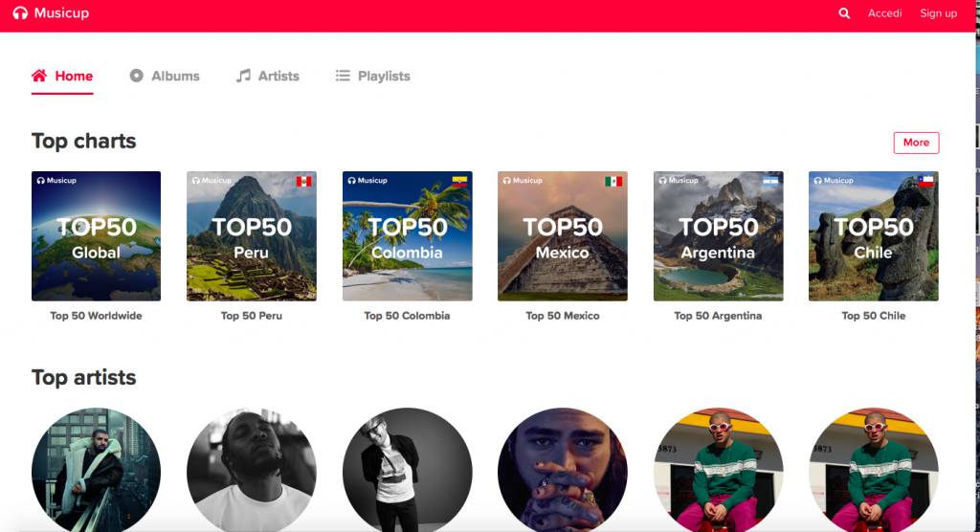Click the Mexico flag on chart cover
The width and height of the screenshot is (980, 532).
click(x=613, y=182)
